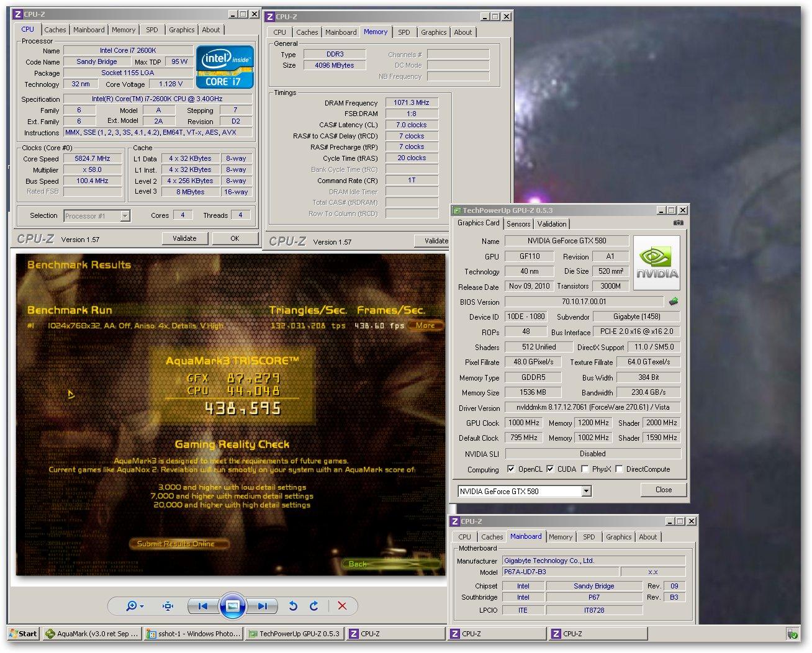
Task: Select Graphics Card tab in GPU-Z
Action: click(478, 223)
